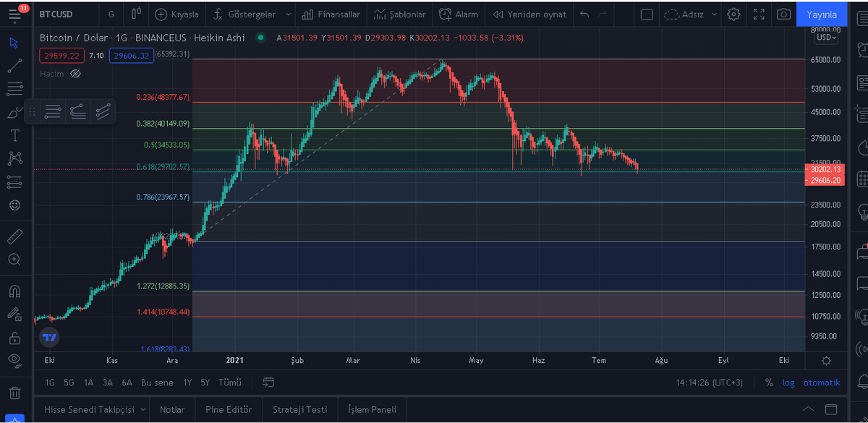Image resolution: width=868 pixels, height=423 pixels.
Task: Open the Adsız layout dropdown arrow
Action: (x=715, y=14)
